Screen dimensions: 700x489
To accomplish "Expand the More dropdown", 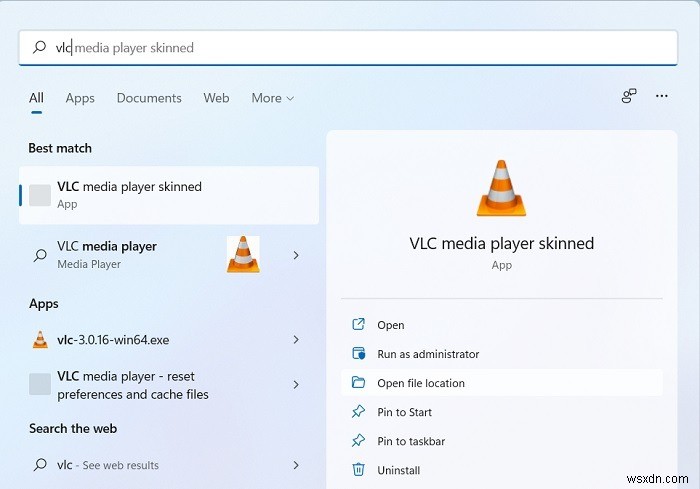I will [x=272, y=98].
